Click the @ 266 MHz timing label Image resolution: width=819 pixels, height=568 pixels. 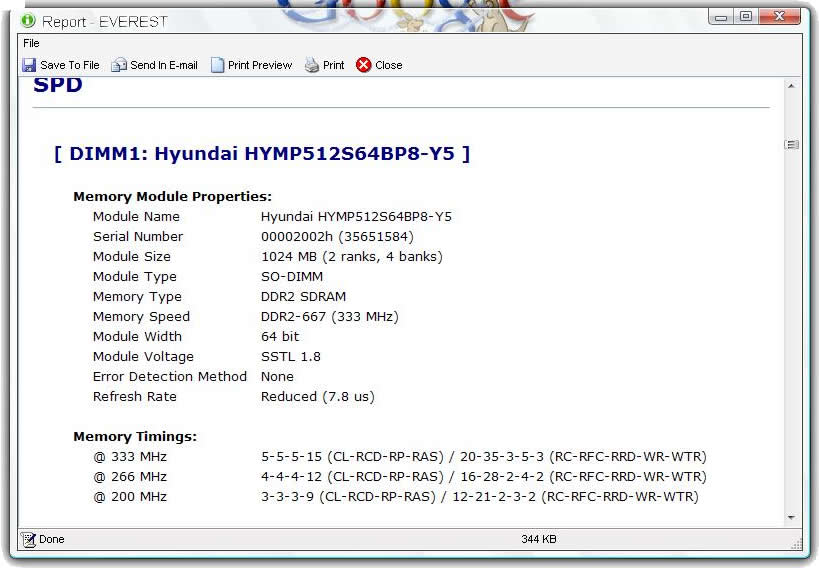(130, 477)
